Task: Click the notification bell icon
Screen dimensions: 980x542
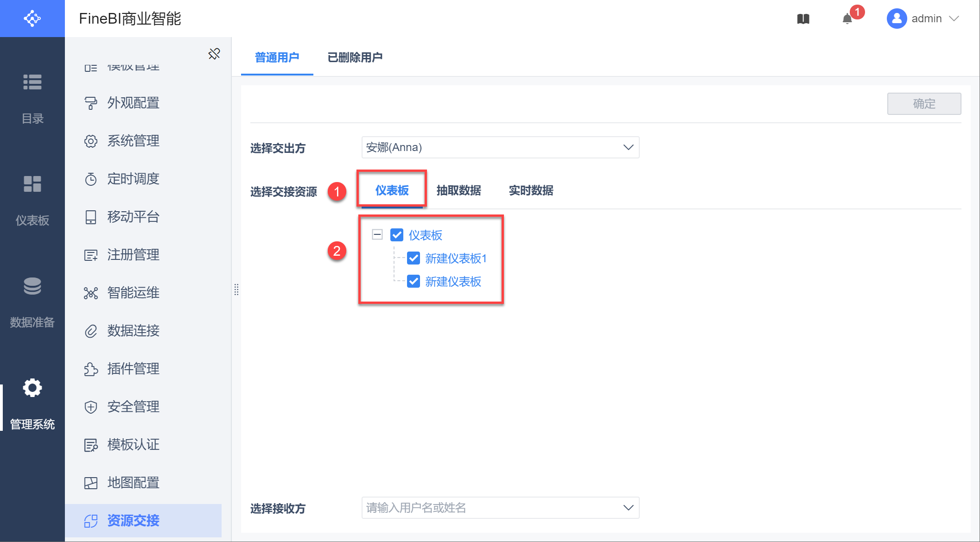Action: click(847, 19)
